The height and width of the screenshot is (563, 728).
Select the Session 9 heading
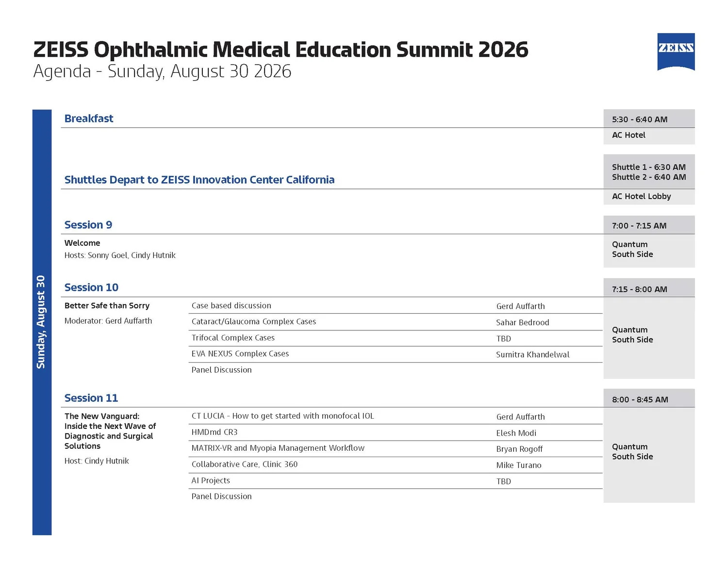tap(88, 225)
